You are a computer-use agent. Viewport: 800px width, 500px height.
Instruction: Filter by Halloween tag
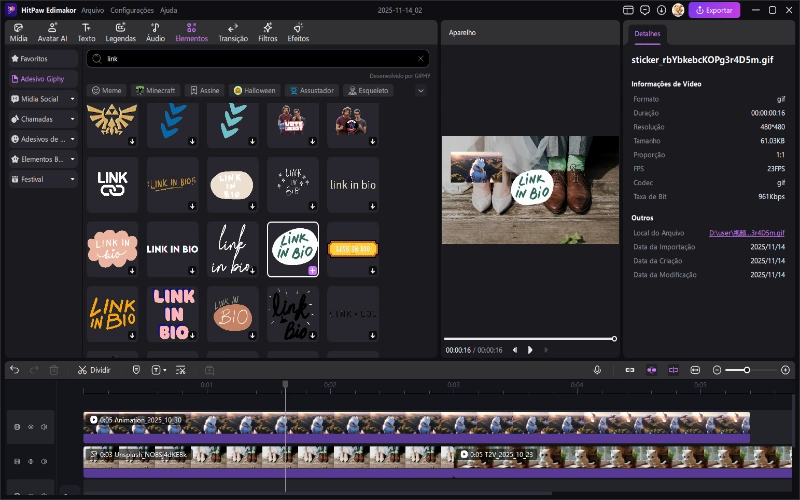[x=254, y=90]
